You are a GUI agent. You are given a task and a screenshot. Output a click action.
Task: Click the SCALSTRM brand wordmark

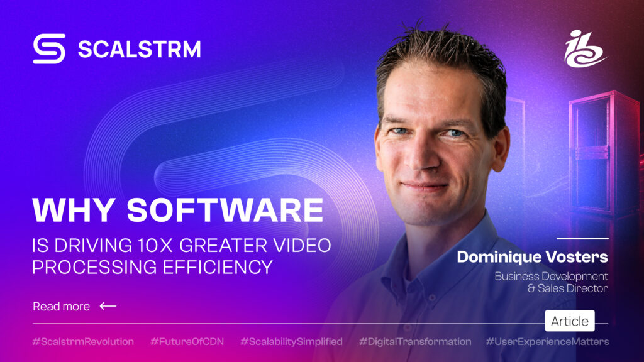pos(140,49)
